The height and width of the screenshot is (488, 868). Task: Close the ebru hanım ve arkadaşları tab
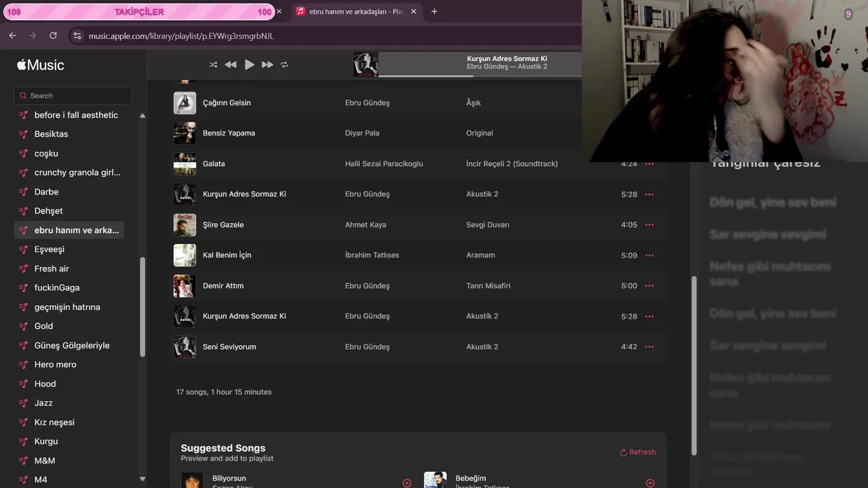[x=414, y=12]
